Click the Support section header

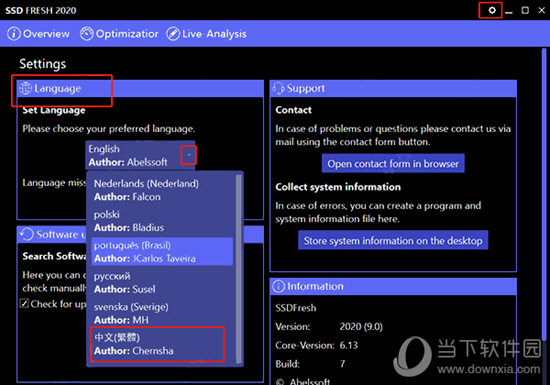coord(393,88)
